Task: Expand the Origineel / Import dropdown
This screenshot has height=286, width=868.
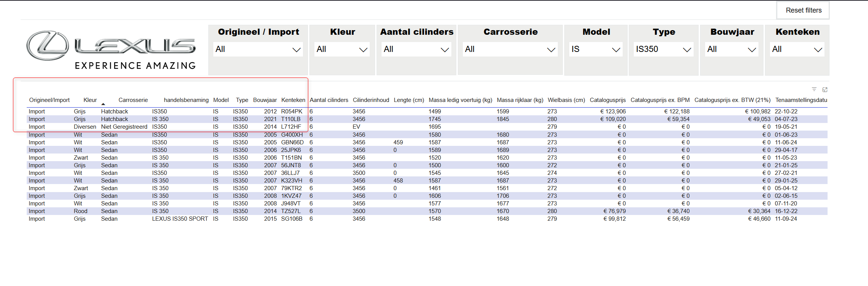Action: (258, 50)
